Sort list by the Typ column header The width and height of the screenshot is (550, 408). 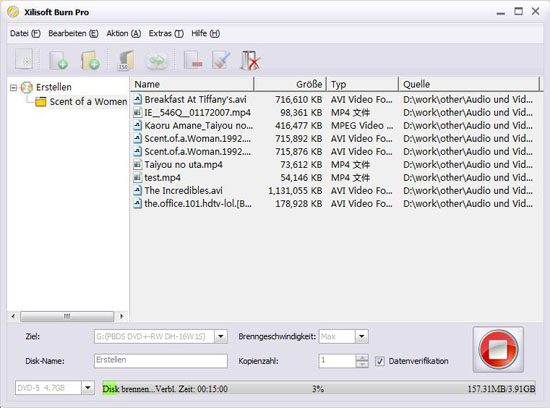point(363,84)
